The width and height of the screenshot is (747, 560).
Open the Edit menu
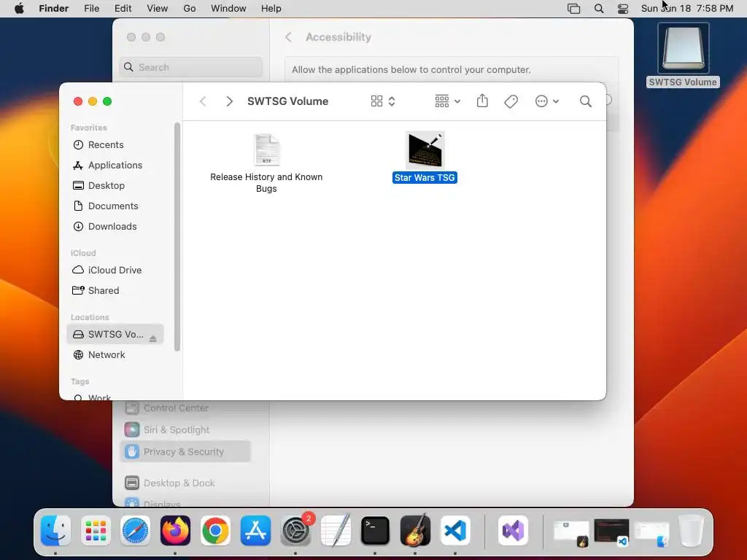tap(123, 9)
